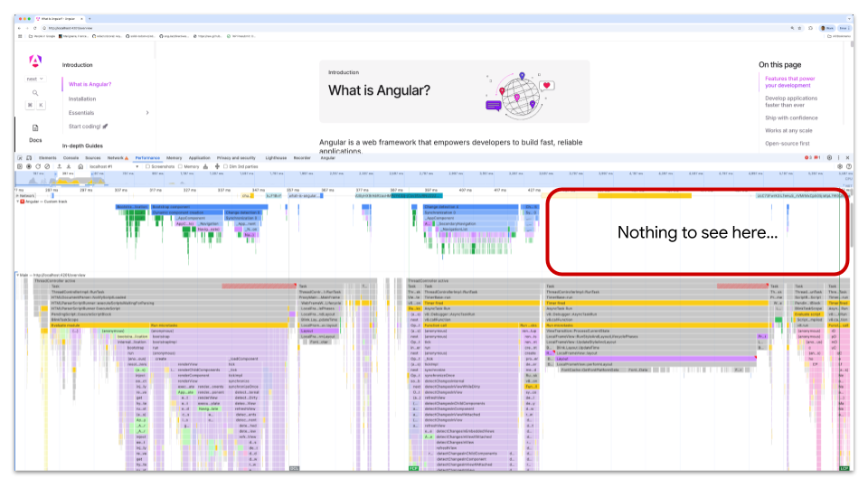Viewport: 868px width, 488px height.
Task: Switch to the Application tab
Action: coord(199,157)
